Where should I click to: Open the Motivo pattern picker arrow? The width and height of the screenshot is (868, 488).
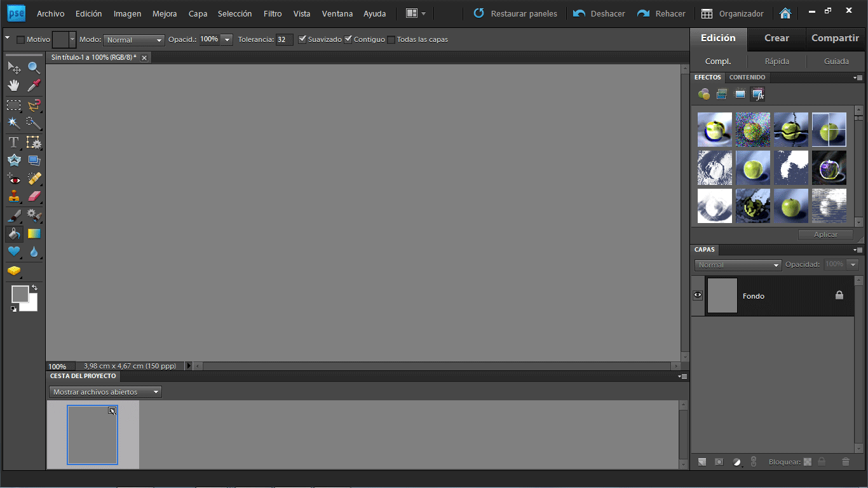tap(72, 39)
